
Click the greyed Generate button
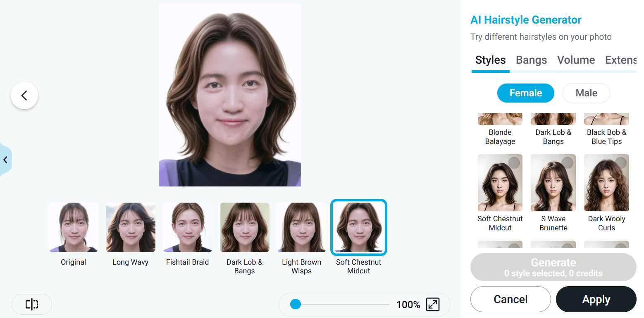[553, 267]
